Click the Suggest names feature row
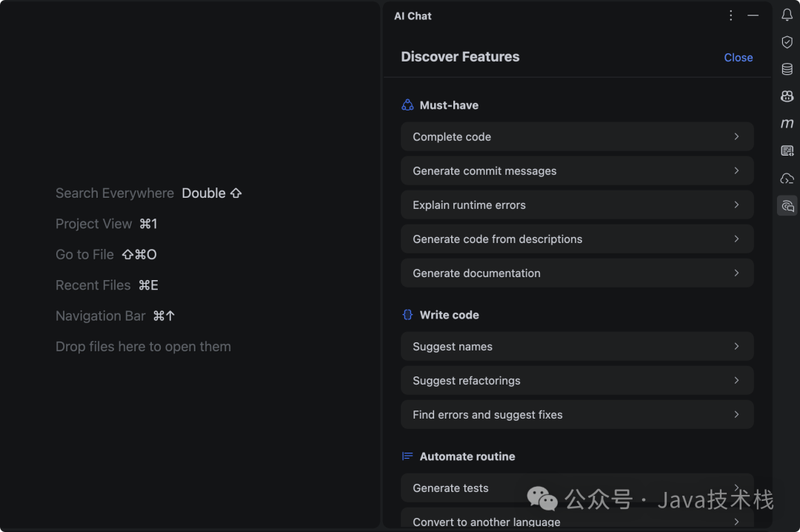Viewport: 800px width, 532px height. [577, 347]
